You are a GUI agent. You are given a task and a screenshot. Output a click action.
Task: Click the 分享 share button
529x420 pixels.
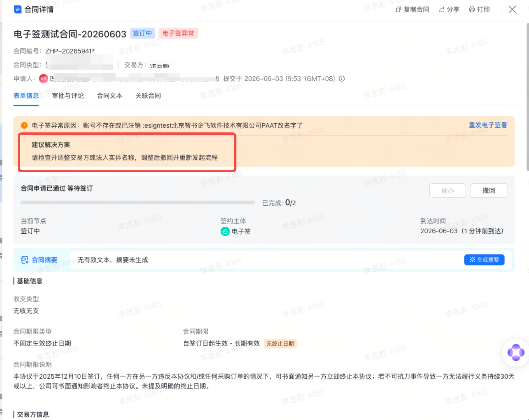449,9
